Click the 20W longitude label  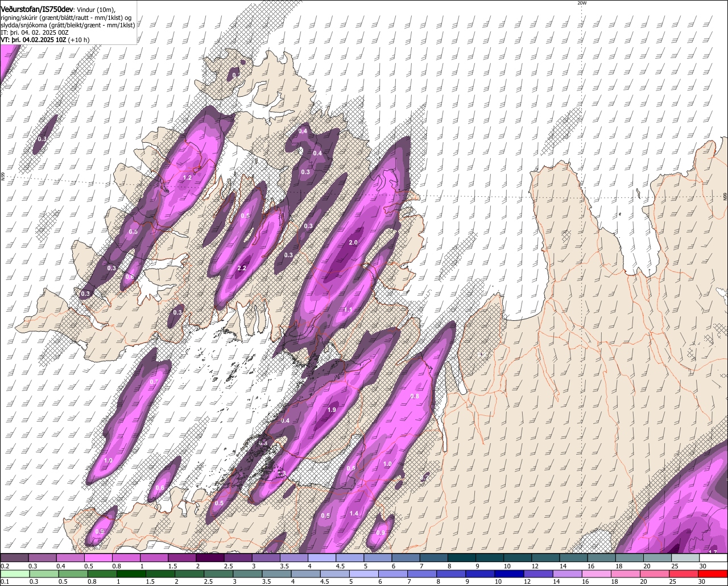581,3
